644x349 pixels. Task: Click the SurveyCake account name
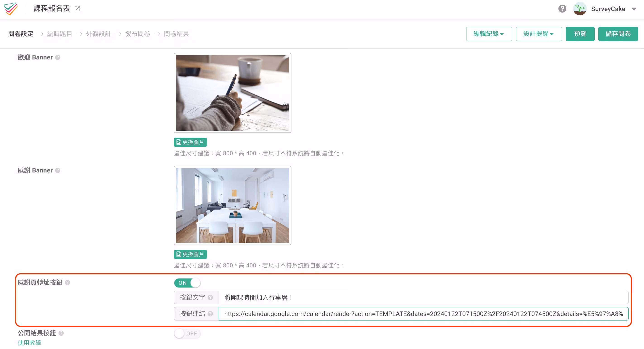[x=608, y=9]
